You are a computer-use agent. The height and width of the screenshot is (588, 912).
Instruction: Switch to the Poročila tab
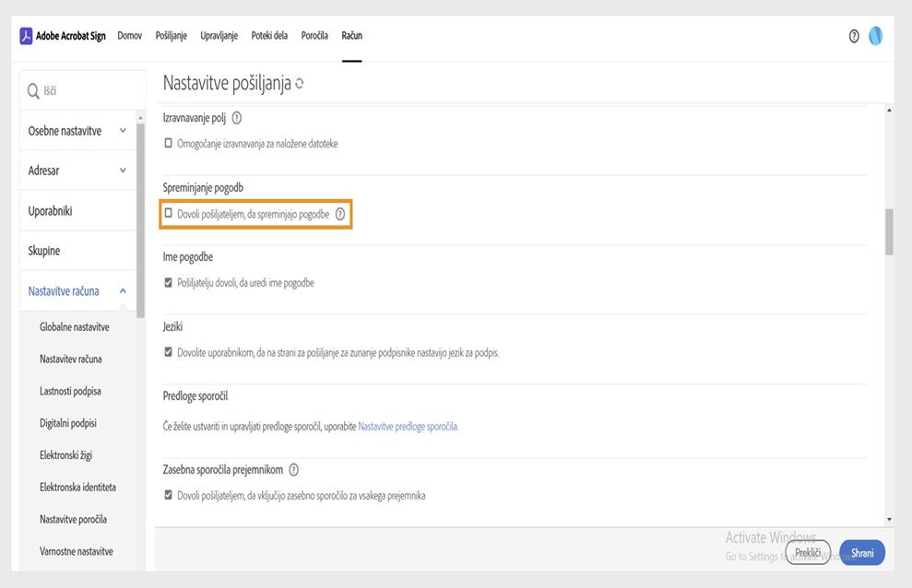point(314,36)
